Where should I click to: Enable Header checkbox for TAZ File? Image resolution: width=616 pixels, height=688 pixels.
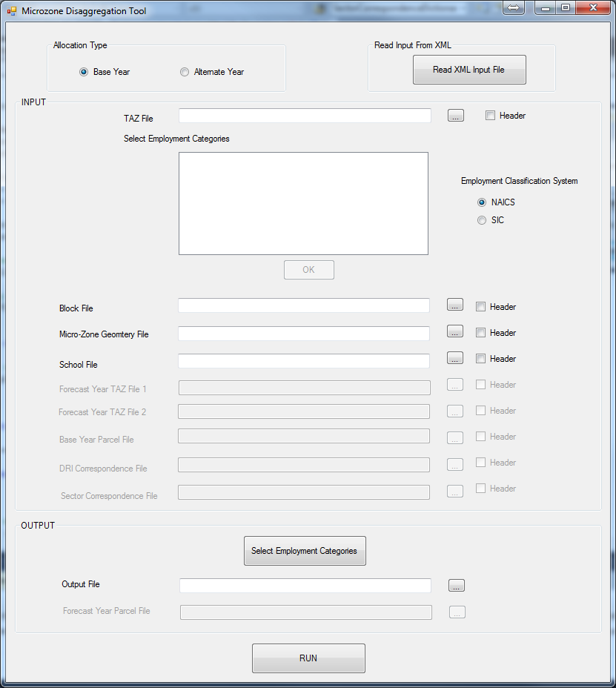(490, 116)
